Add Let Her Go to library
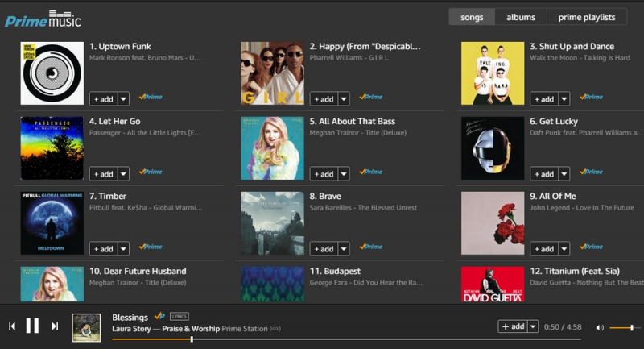The height and width of the screenshot is (349, 644). (x=104, y=173)
